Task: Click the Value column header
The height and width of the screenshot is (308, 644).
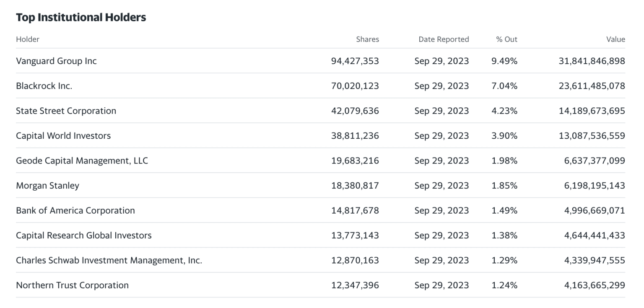Action: [615, 39]
